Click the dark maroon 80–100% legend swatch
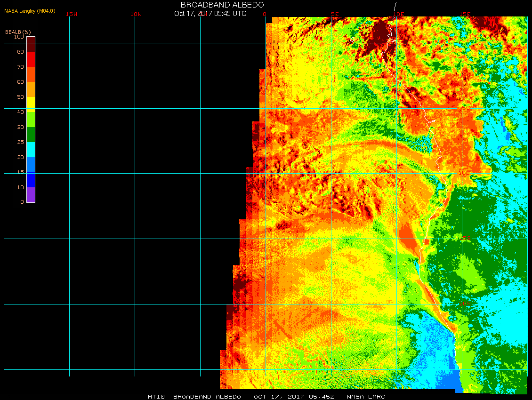The image size is (532, 400). 31,44
